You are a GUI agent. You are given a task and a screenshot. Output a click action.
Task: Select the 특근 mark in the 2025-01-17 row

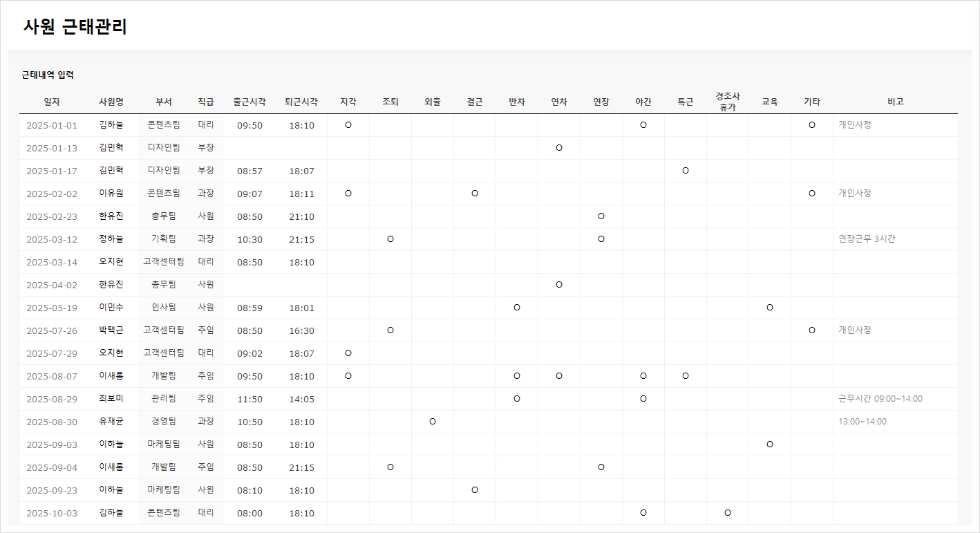click(686, 171)
